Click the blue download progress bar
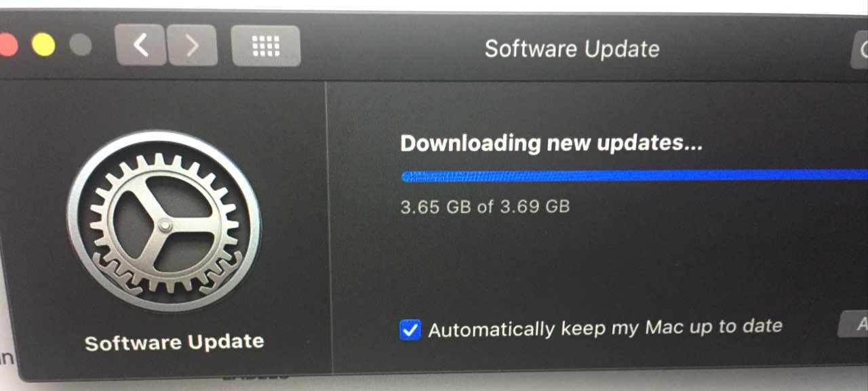This screenshot has width=868, height=391. pyautogui.click(x=635, y=176)
